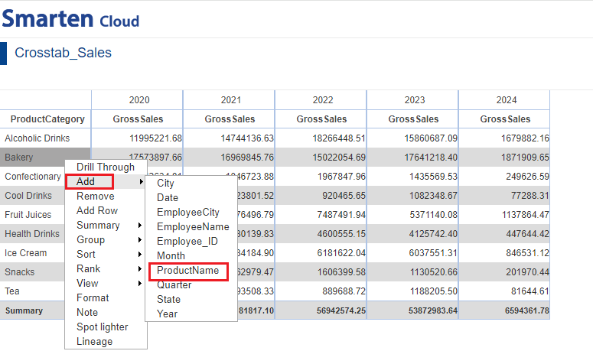Select the Confectionary row label
The width and height of the screenshot is (593, 364).
(x=33, y=177)
